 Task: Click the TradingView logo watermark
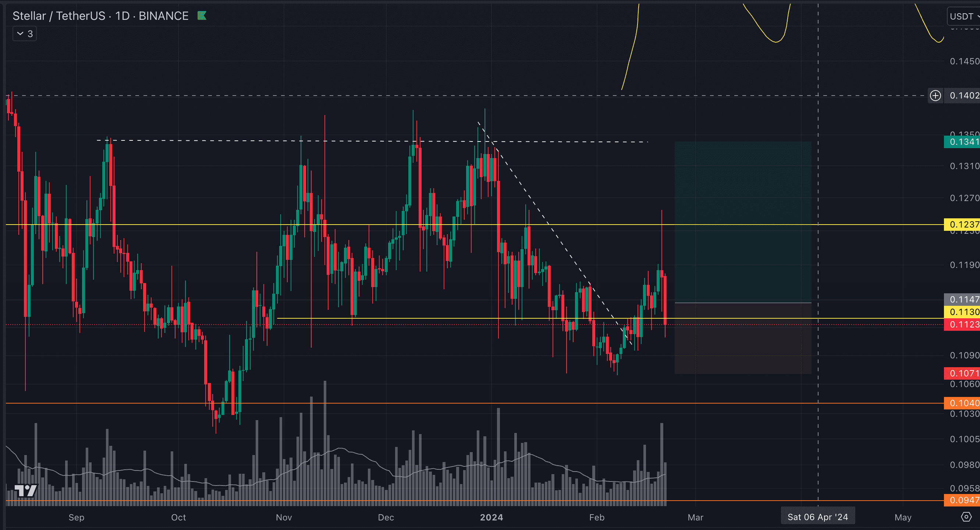pyautogui.click(x=25, y=490)
